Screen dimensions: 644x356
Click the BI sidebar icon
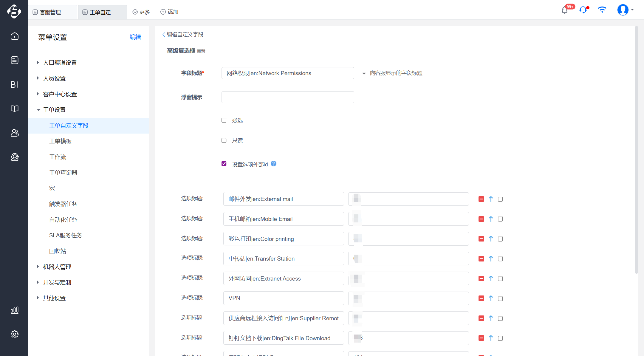pos(14,85)
